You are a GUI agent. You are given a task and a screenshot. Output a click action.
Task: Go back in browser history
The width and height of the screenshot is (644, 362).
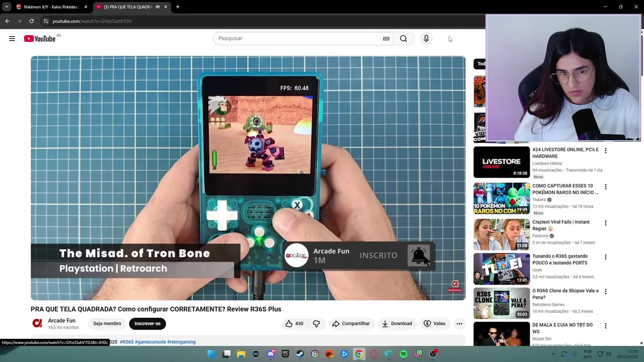(x=7, y=21)
